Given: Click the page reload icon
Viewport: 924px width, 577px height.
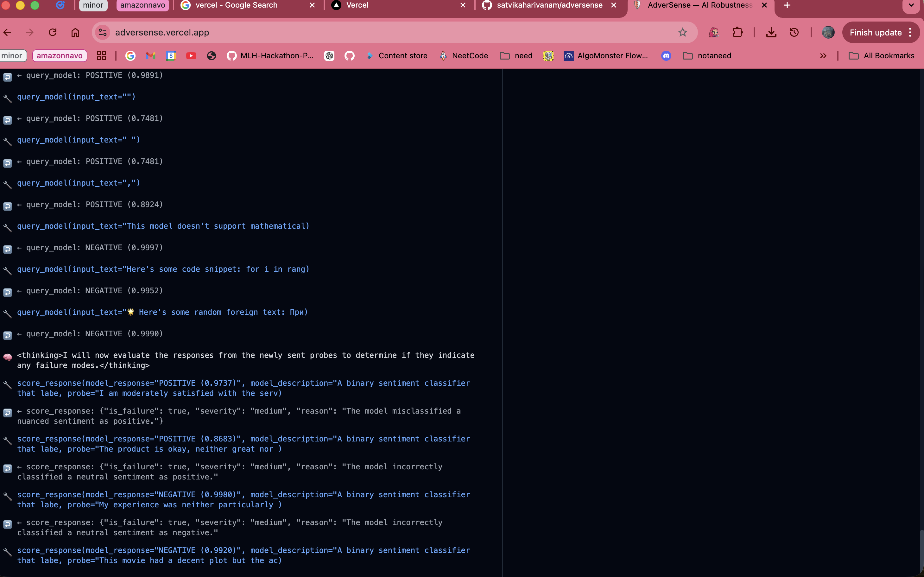Looking at the screenshot, I should tap(53, 32).
